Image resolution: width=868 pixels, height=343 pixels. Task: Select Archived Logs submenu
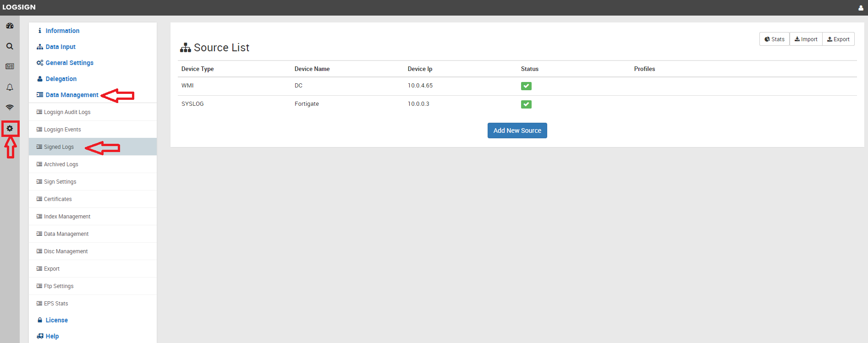[93, 164]
